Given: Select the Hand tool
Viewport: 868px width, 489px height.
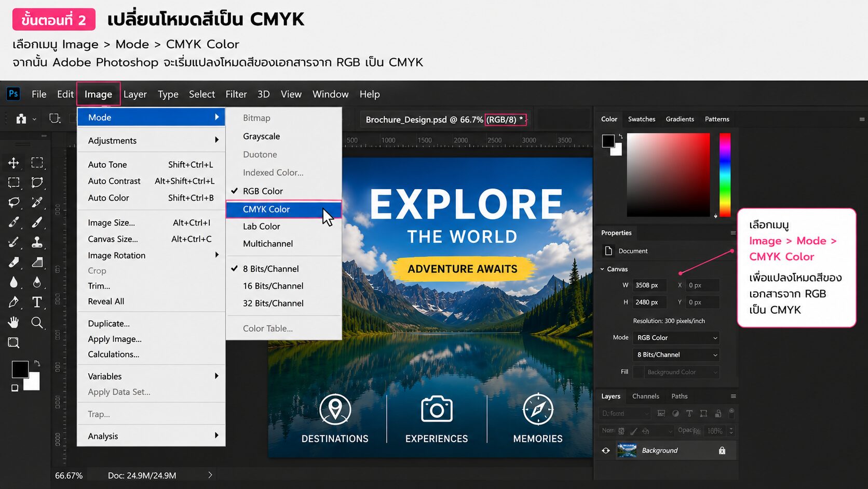Looking at the screenshot, I should click(13, 322).
